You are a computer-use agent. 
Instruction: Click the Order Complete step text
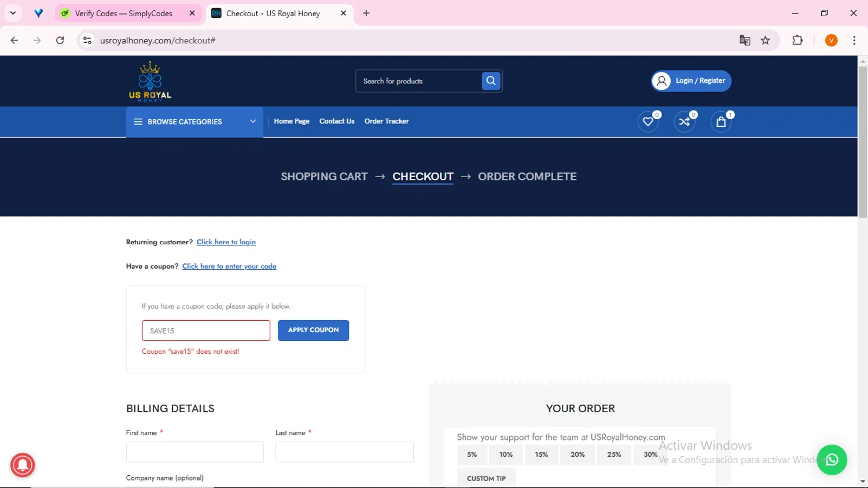point(527,177)
